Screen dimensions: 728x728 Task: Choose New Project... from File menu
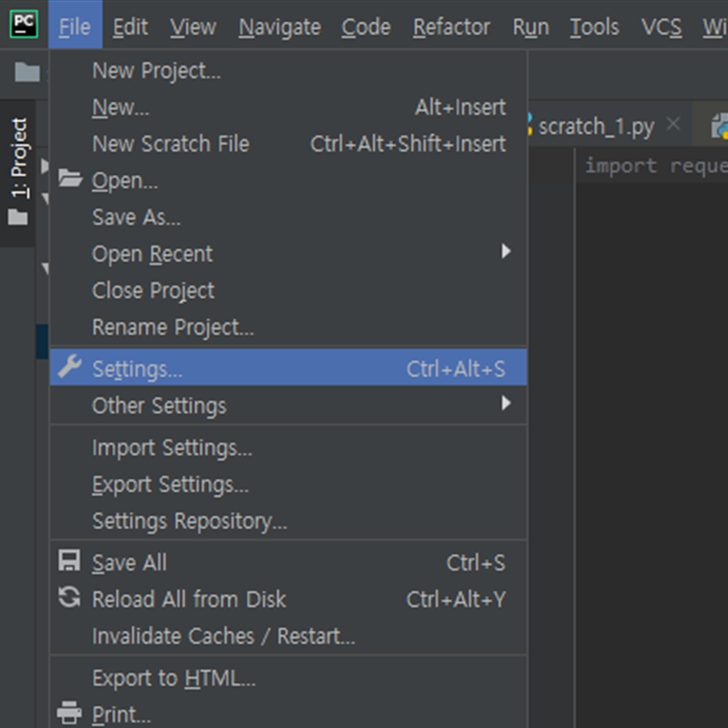(288, 71)
